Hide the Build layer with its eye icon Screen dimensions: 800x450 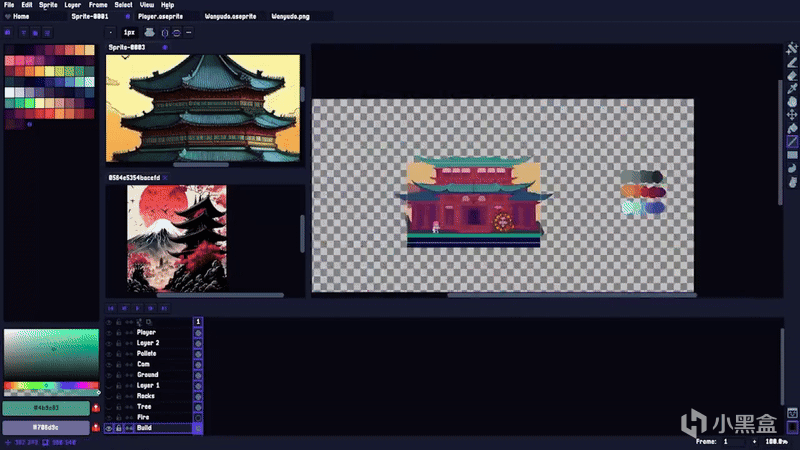pyautogui.click(x=109, y=428)
